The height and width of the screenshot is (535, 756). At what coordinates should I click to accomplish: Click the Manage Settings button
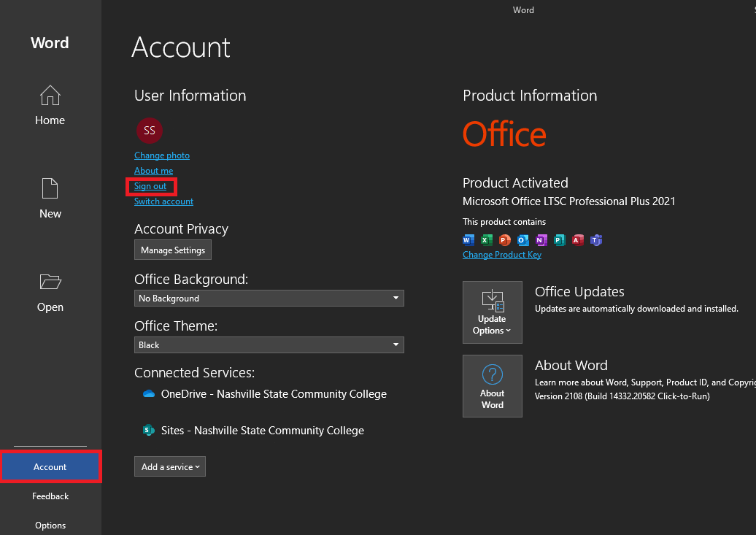pos(173,250)
